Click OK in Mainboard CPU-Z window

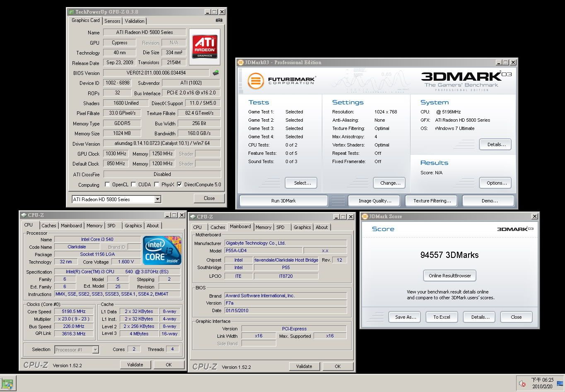(x=338, y=366)
